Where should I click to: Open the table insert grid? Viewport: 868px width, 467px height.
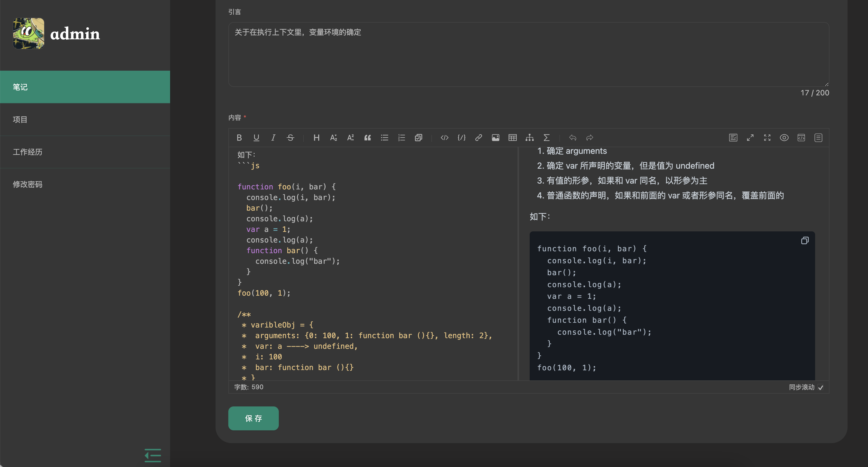click(512, 138)
